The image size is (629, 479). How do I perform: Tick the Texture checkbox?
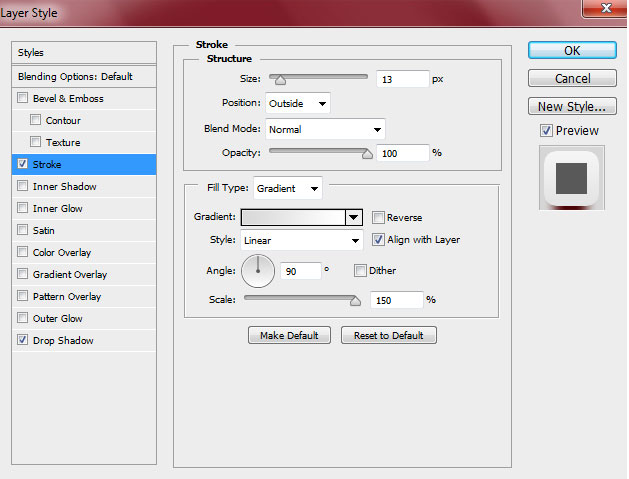click(x=35, y=142)
